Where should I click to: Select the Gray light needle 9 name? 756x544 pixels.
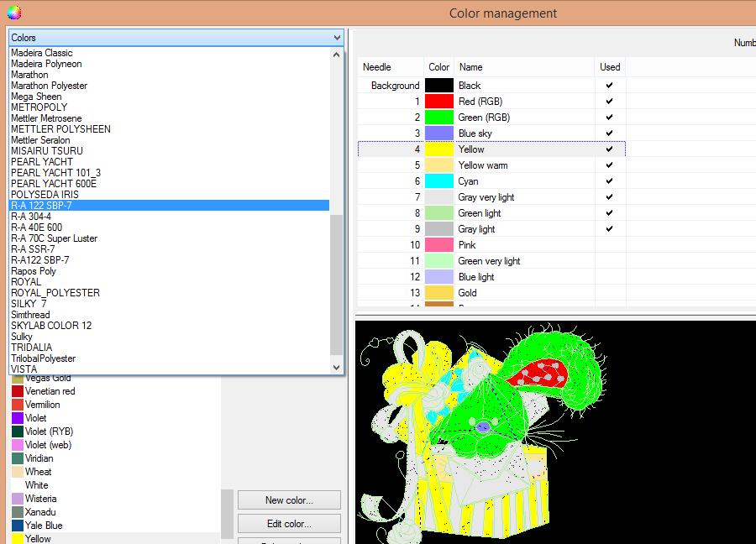[476, 229]
